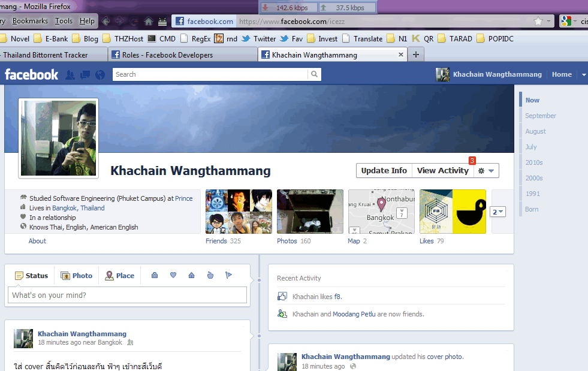Screen dimensions: 588x371
Task: Open the RegEx bookmark
Action: click(x=195, y=38)
